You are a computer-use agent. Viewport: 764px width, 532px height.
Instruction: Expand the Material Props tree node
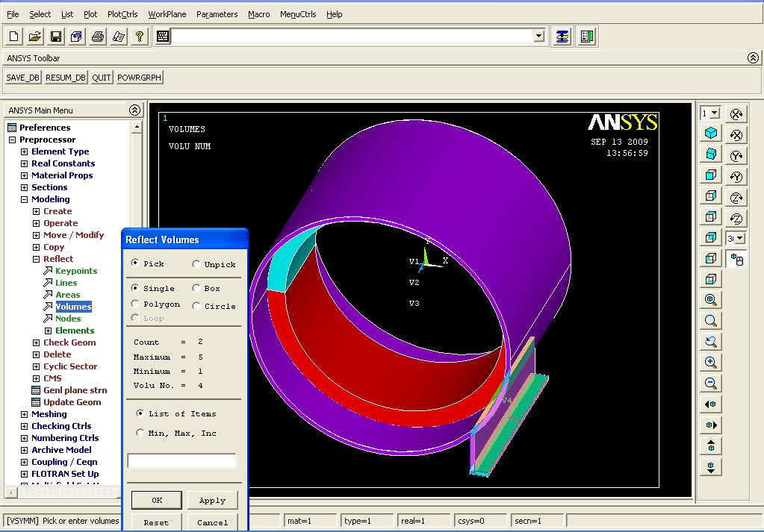tap(25, 175)
